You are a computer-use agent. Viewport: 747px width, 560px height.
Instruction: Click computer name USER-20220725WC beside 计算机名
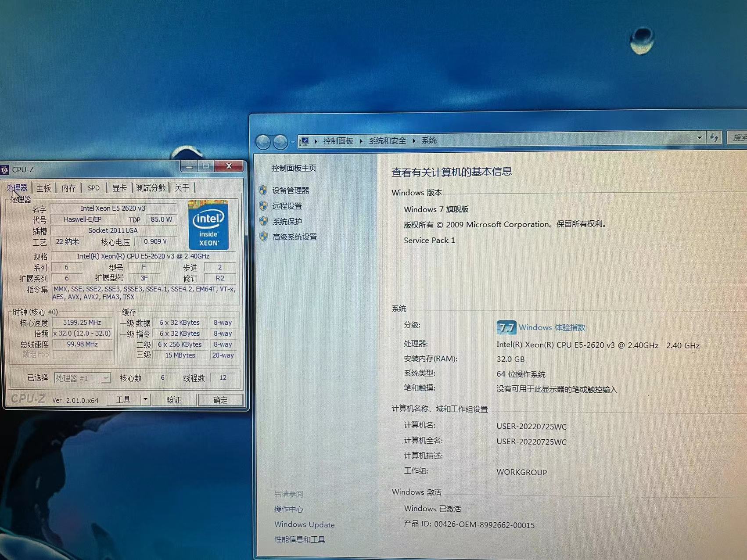tap(532, 427)
